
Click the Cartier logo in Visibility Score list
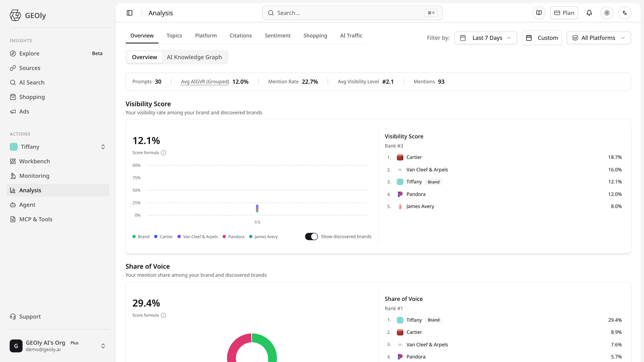point(400,157)
